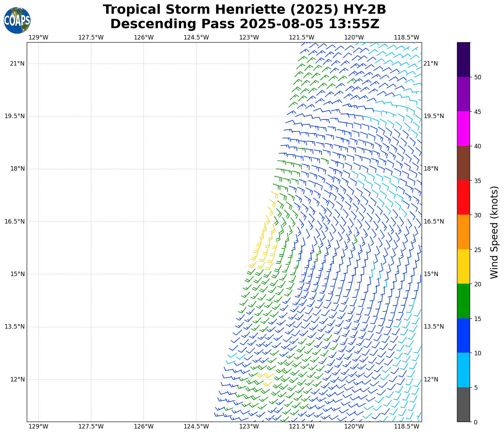Click the orange 25-30 knots colorbar segment
Screen dimensions: 504x434
(463, 232)
